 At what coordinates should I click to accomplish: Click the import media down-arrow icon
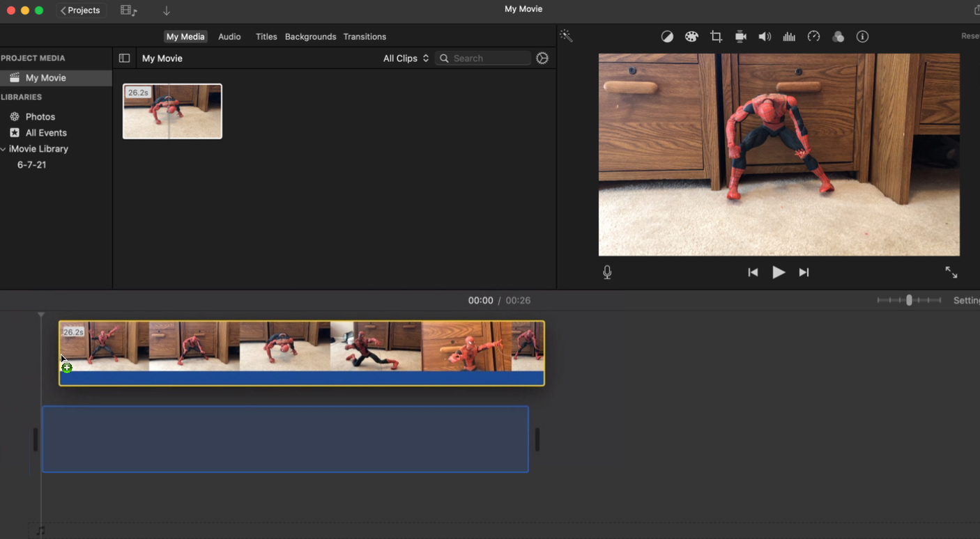pos(167,10)
